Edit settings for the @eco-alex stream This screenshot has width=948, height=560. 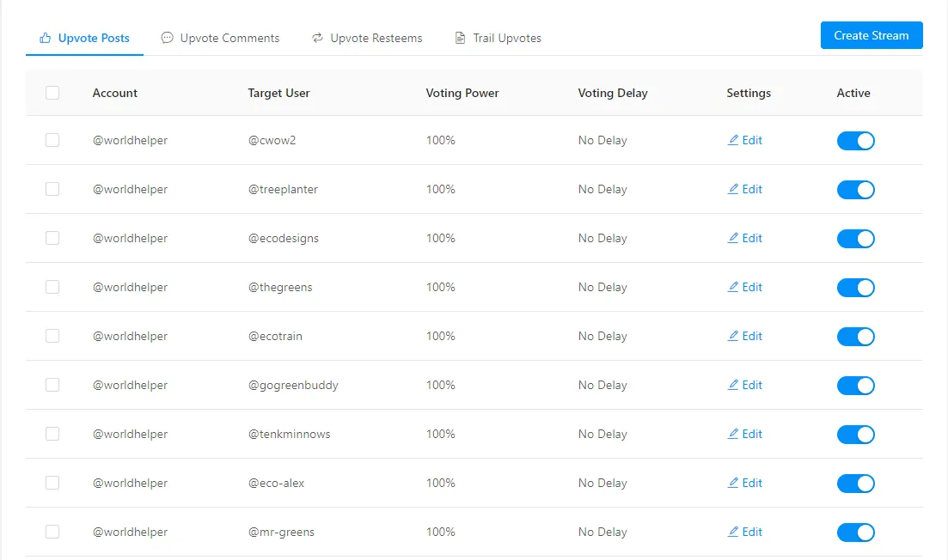[745, 483]
